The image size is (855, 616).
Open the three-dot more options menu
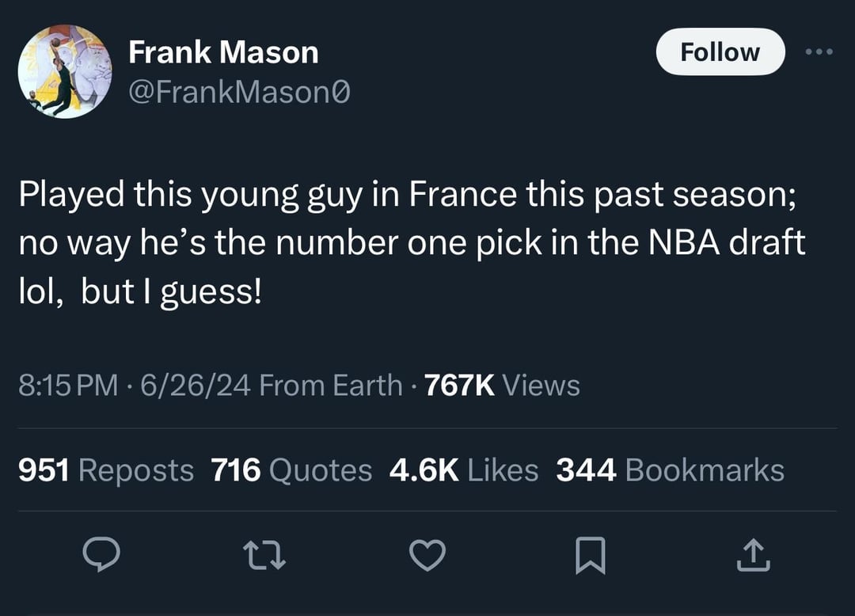pos(819,52)
